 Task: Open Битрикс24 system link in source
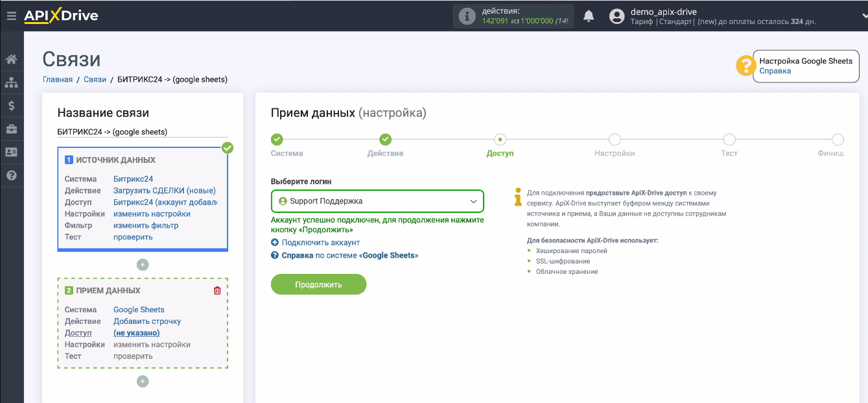coord(133,179)
